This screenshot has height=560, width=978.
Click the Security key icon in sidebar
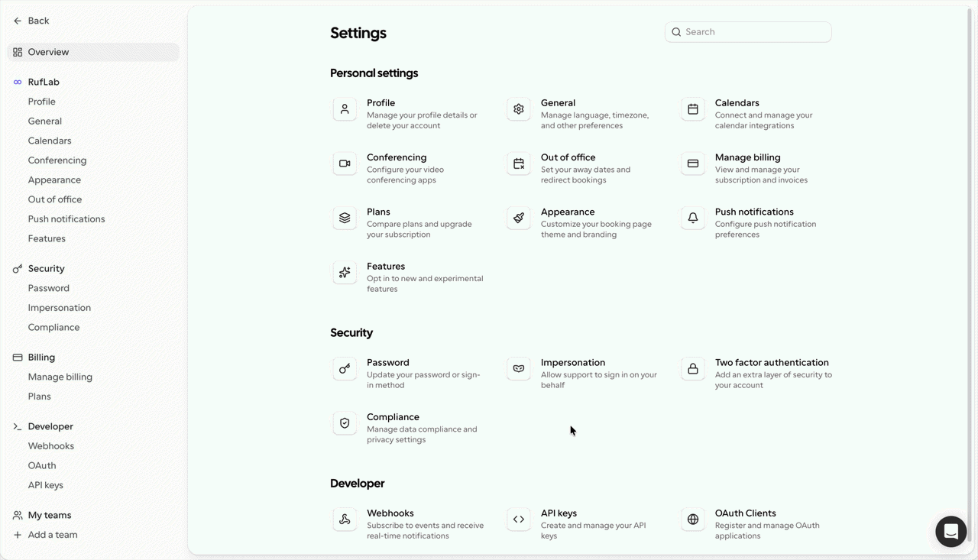click(x=18, y=269)
